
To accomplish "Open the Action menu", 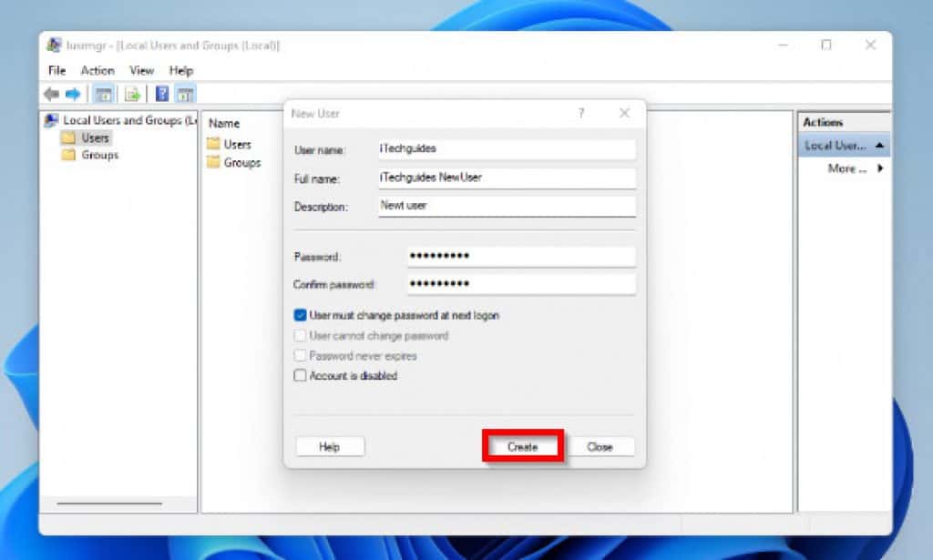I will (x=97, y=71).
